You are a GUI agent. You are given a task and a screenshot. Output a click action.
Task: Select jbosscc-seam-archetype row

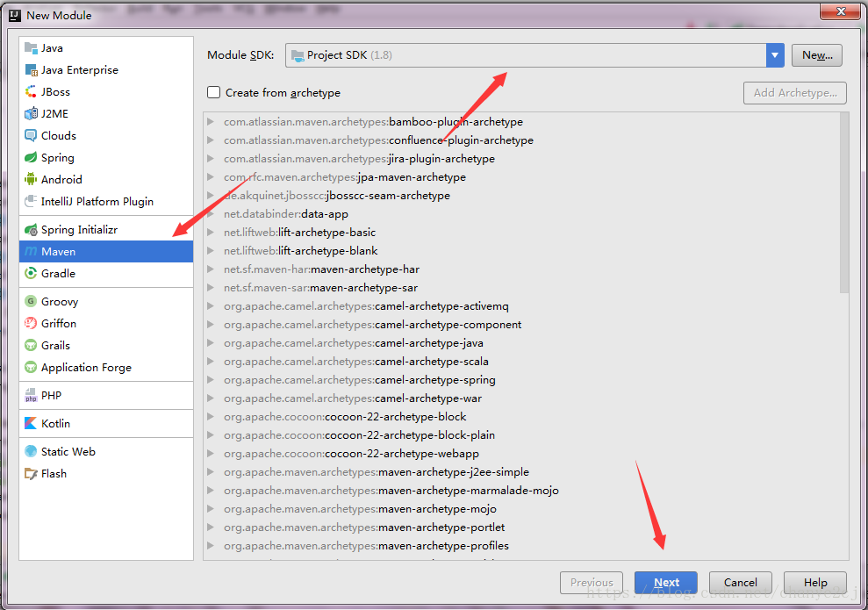pyautogui.click(x=522, y=196)
